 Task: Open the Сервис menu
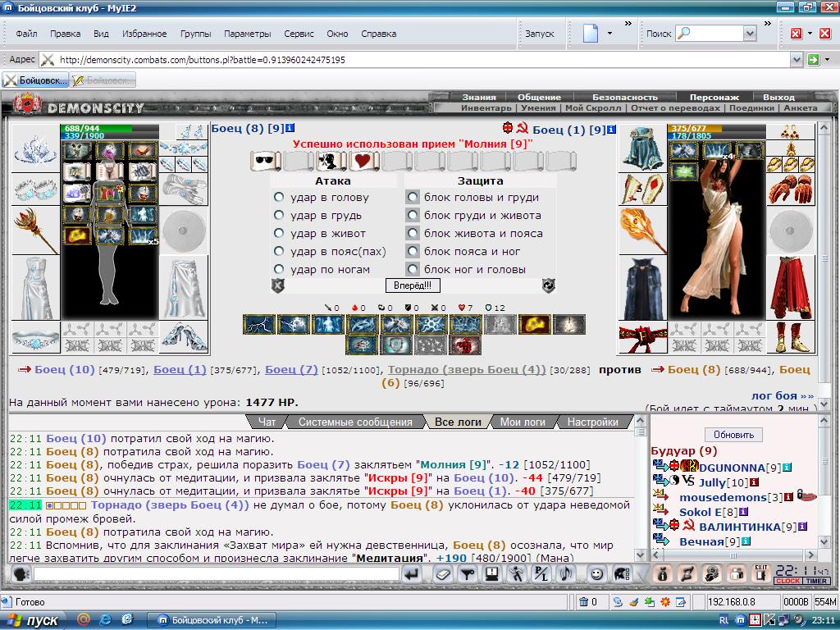pos(299,34)
